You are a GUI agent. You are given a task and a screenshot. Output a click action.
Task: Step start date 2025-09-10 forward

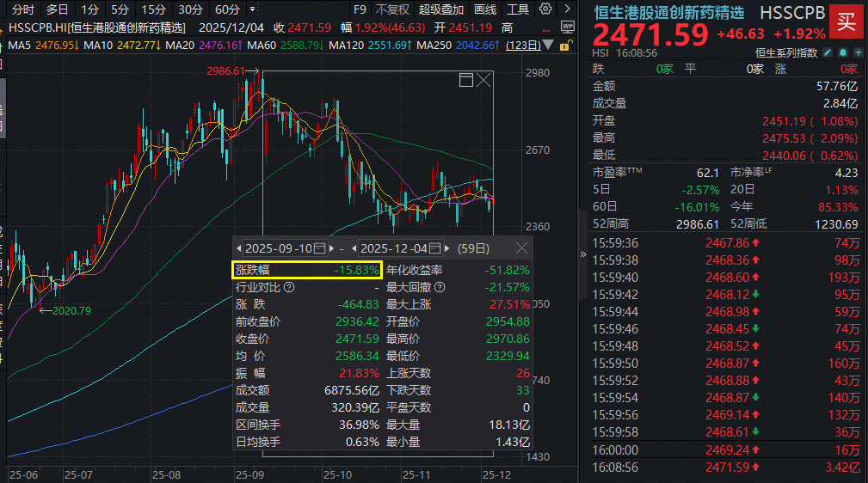[331, 248]
